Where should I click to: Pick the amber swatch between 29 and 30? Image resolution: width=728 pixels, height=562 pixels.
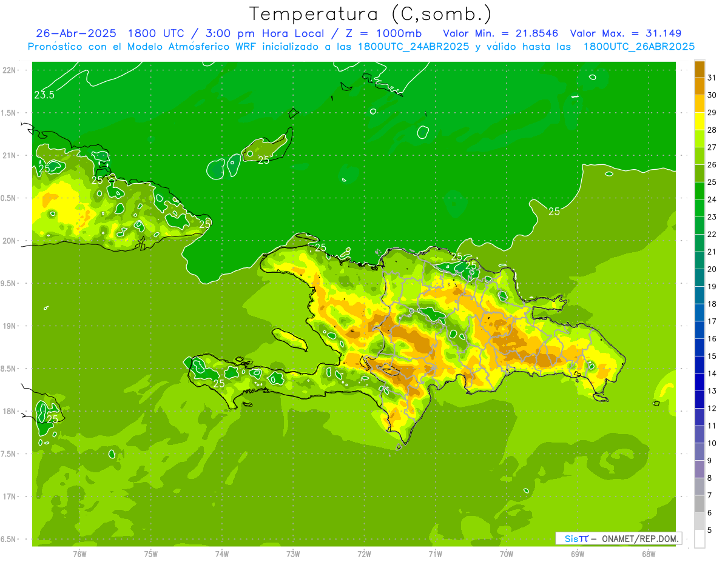pyautogui.click(x=699, y=104)
